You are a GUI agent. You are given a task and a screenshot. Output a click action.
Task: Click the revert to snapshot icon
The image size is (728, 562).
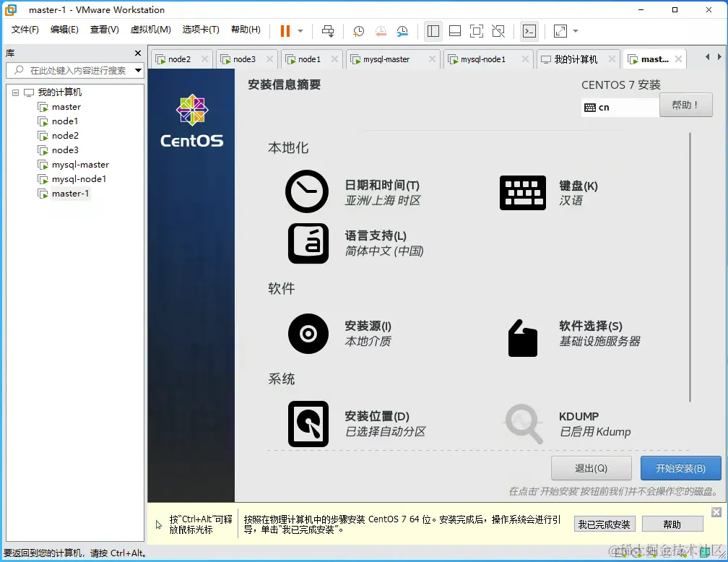pyautogui.click(x=381, y=31)
